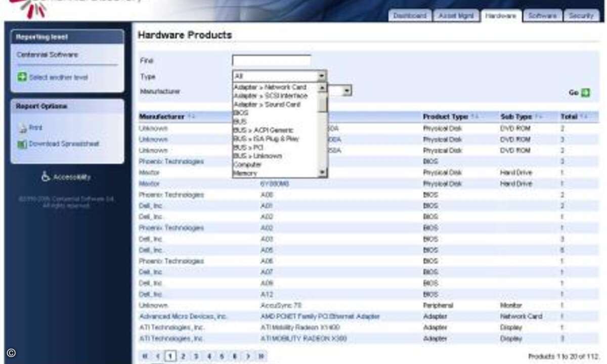This screenshot has width=607, height=364.
Task: Click the scroll down arrow in the Type list
Action: point(322,173)
